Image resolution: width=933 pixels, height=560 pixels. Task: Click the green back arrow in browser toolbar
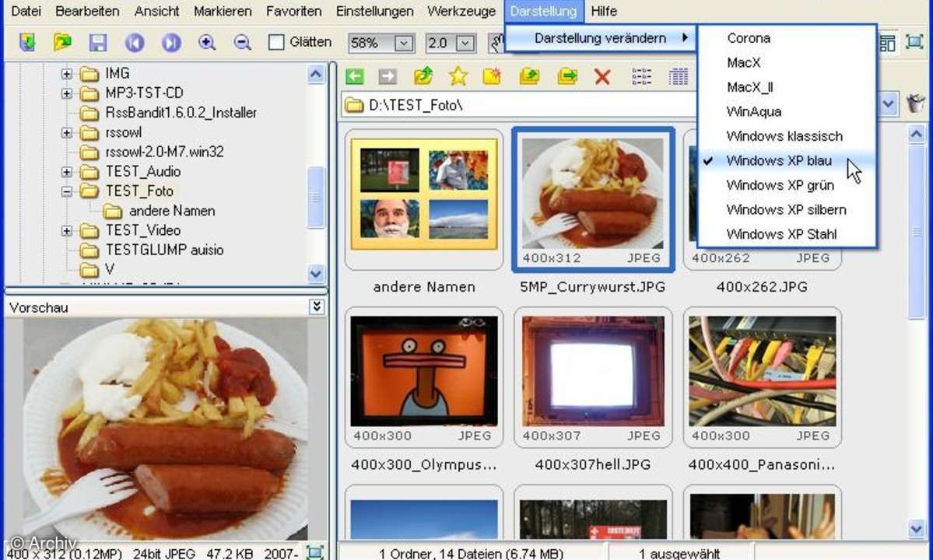[355, 76]
